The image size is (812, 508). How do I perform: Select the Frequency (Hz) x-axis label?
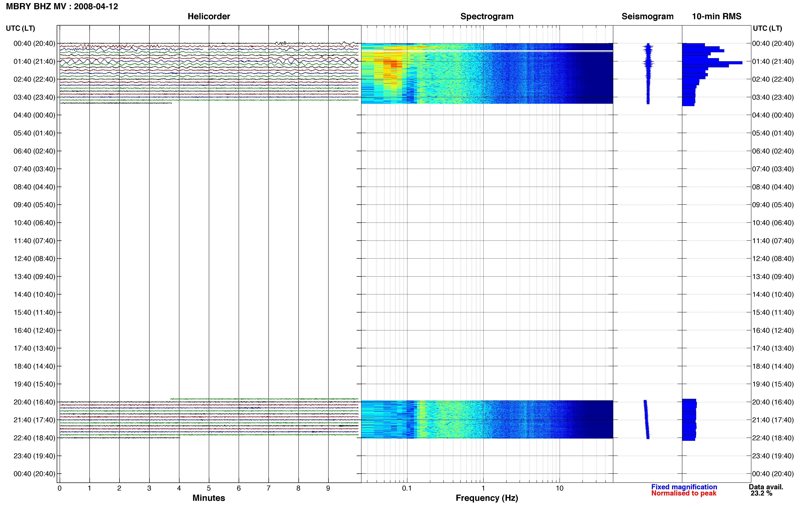point(487,498)
